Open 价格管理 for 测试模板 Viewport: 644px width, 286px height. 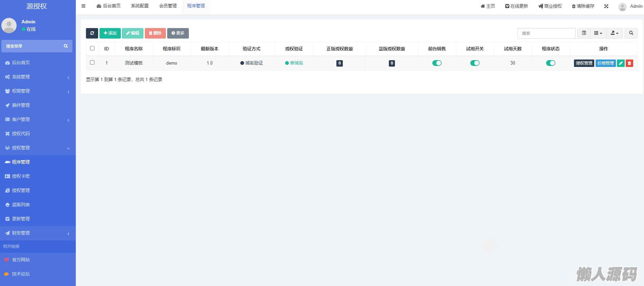click(605, 63)
